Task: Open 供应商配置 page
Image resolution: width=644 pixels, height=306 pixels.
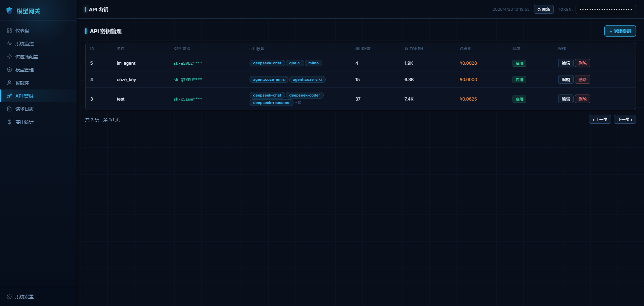Action: point(38,57)
